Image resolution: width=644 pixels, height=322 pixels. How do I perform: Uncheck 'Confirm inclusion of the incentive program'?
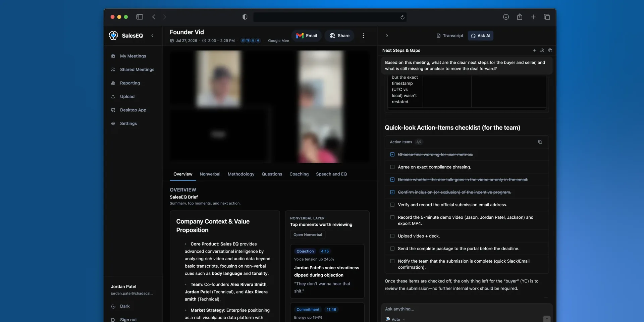(x=392, y=192)
